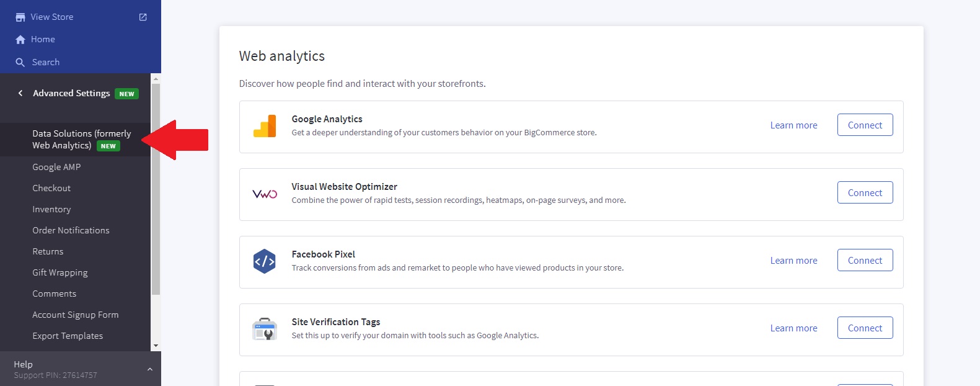This screenshot has height=386, width=980.
Task: Go back from Advanced Settings chevron
Action: 20,93
